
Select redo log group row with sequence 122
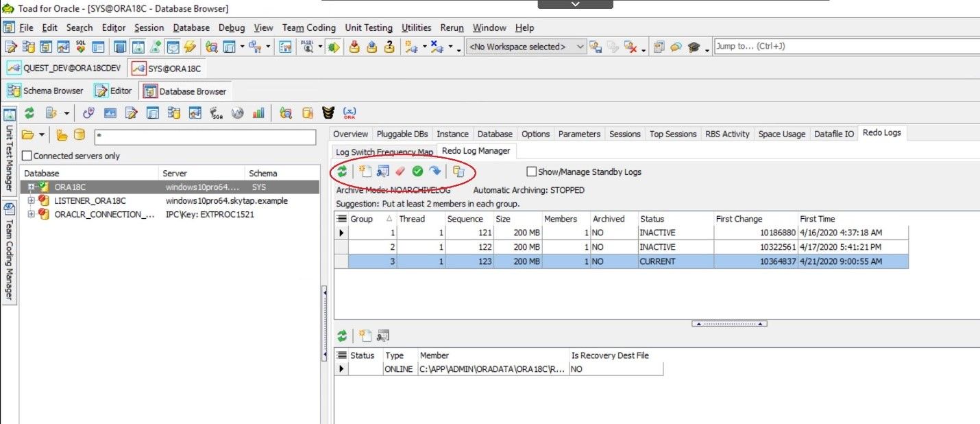point(621,247)
